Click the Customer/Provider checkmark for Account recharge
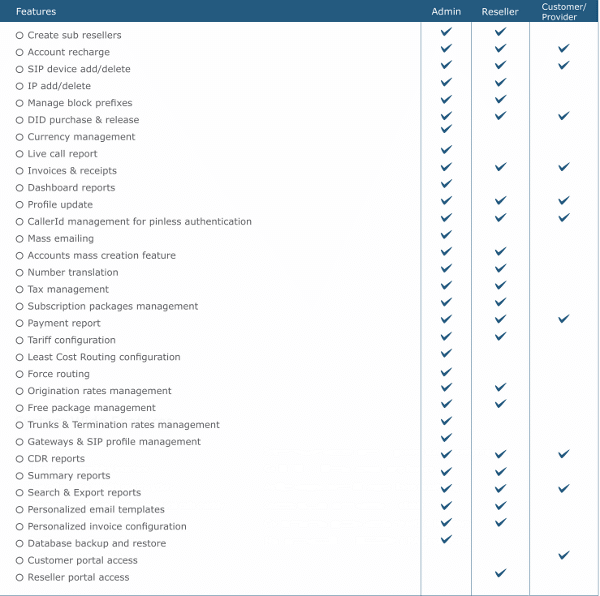 (x=564, y=48)
